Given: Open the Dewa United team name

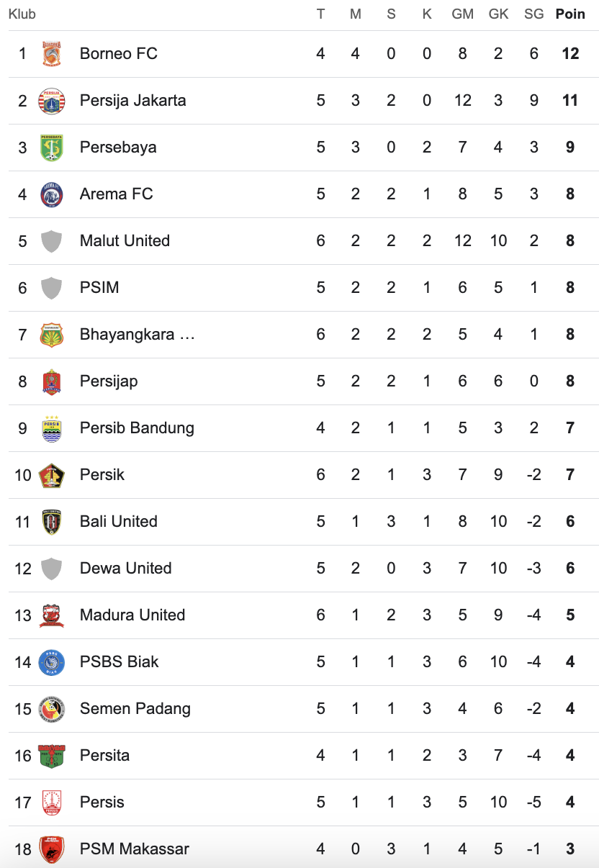Looking at the screenshot, I should pos(126,569).
